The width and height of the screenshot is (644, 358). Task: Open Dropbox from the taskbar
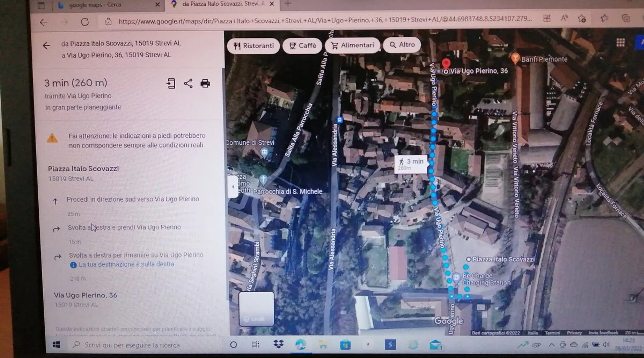coord(278,344)
